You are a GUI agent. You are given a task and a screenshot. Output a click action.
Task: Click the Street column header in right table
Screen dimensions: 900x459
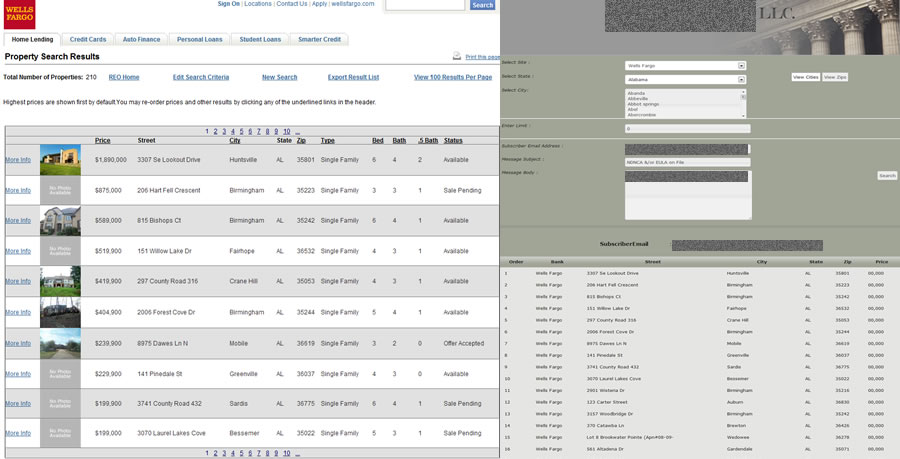(x=653, y=262)
